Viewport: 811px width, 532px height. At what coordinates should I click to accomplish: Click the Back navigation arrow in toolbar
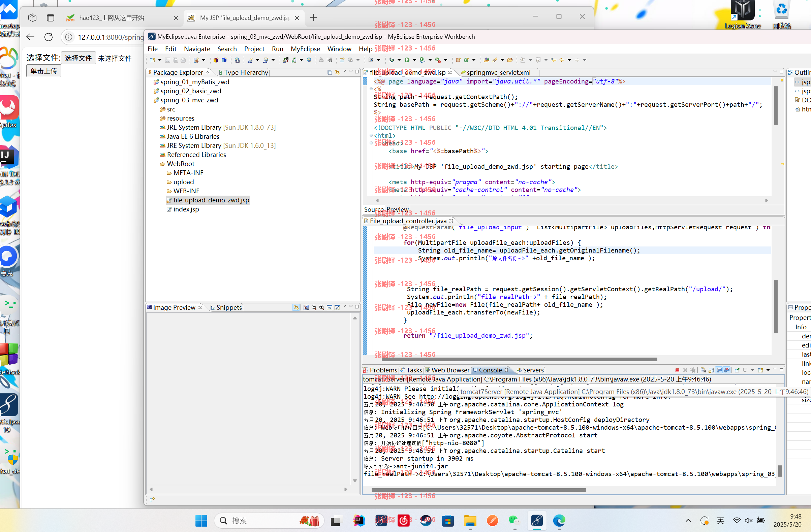562,60
